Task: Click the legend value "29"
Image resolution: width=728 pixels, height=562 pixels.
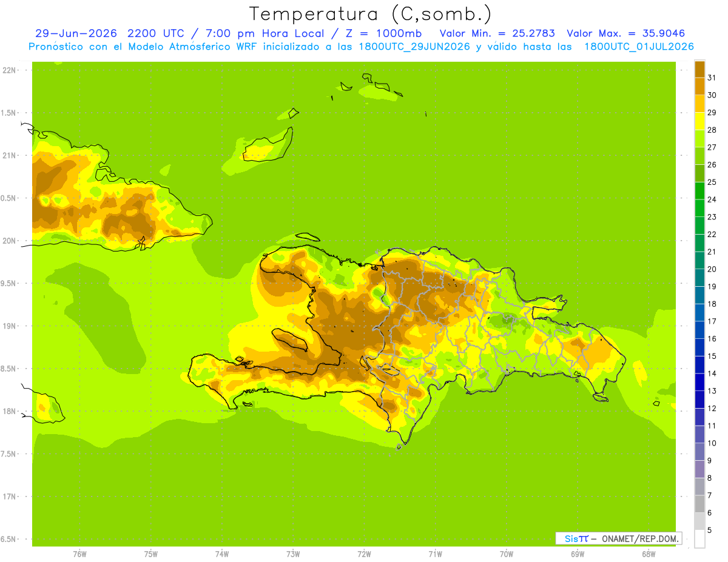Action: [712, 113]
